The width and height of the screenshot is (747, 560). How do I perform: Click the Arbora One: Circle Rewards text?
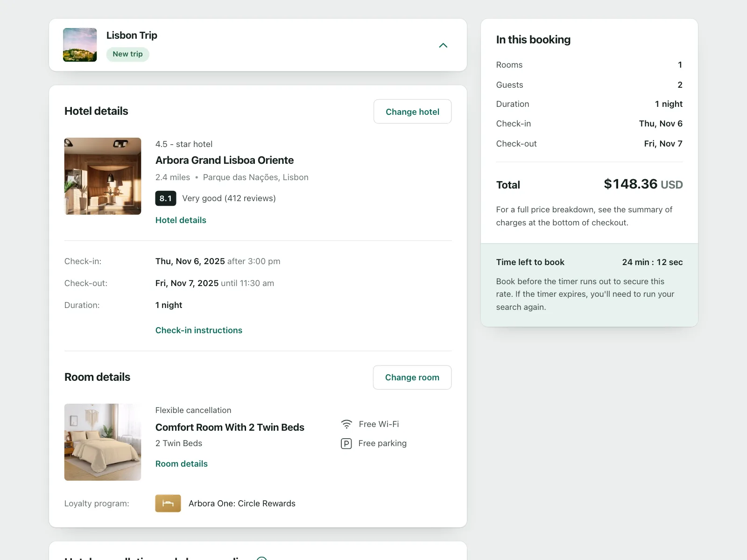(242, 504)
